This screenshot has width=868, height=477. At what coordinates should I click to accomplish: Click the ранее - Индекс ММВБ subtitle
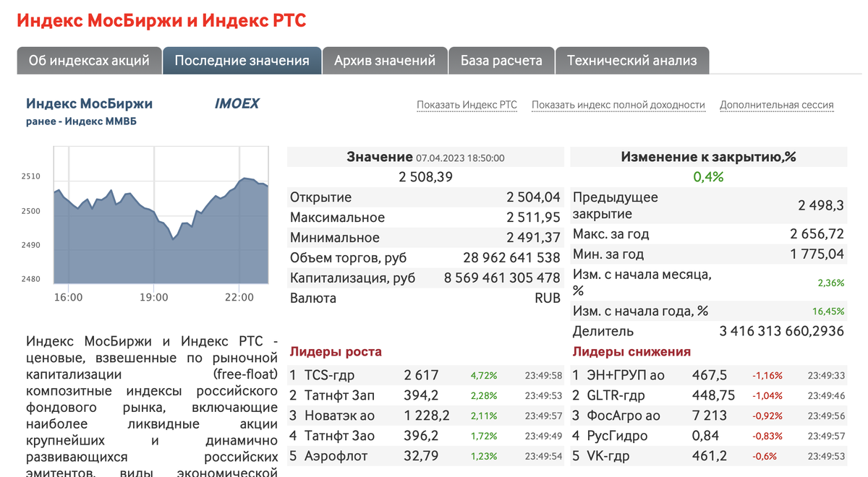point(81,121)
